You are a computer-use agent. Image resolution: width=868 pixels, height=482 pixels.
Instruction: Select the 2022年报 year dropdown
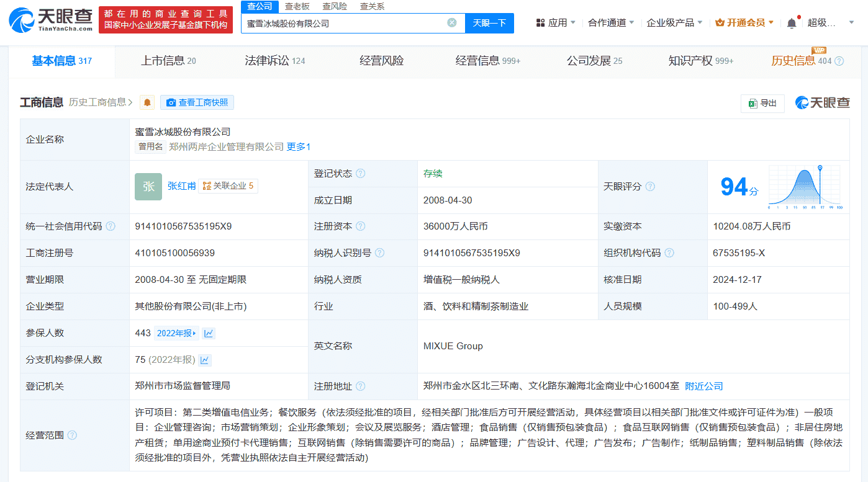(x=176, y=333)
